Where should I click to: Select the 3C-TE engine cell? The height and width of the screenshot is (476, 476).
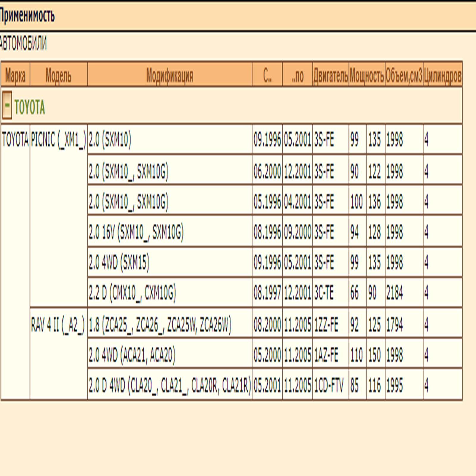click(x=331, y=292)
